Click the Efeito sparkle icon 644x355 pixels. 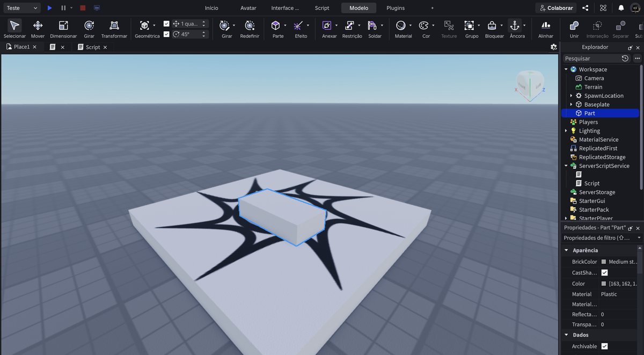click(298, 26)
